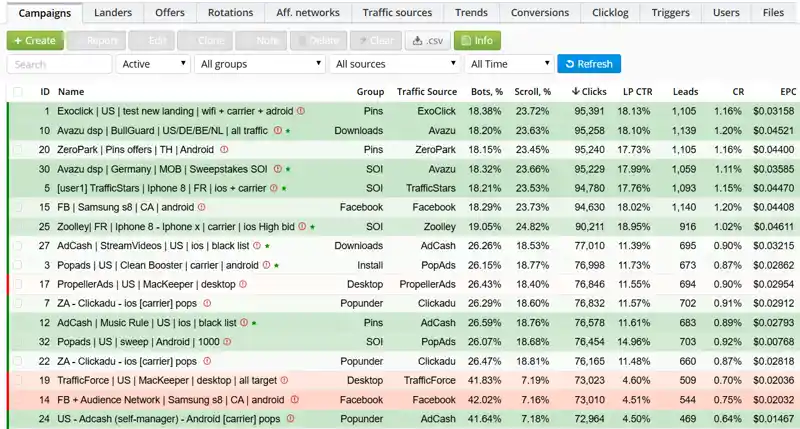Switch to the Landers tab
The width and height of the screenshot is (800, 429).
click(x=113, y=12)
